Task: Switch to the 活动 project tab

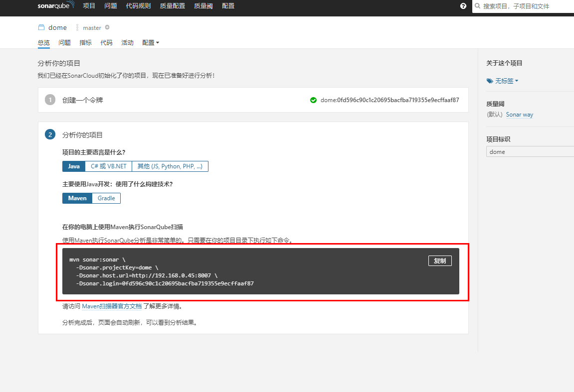Action: pyautogui.click(x=127, y=43)
